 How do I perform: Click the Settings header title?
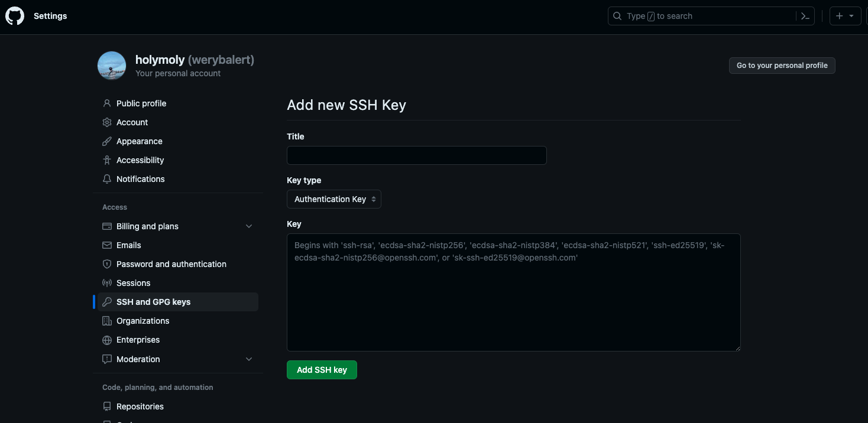[50, 16]
